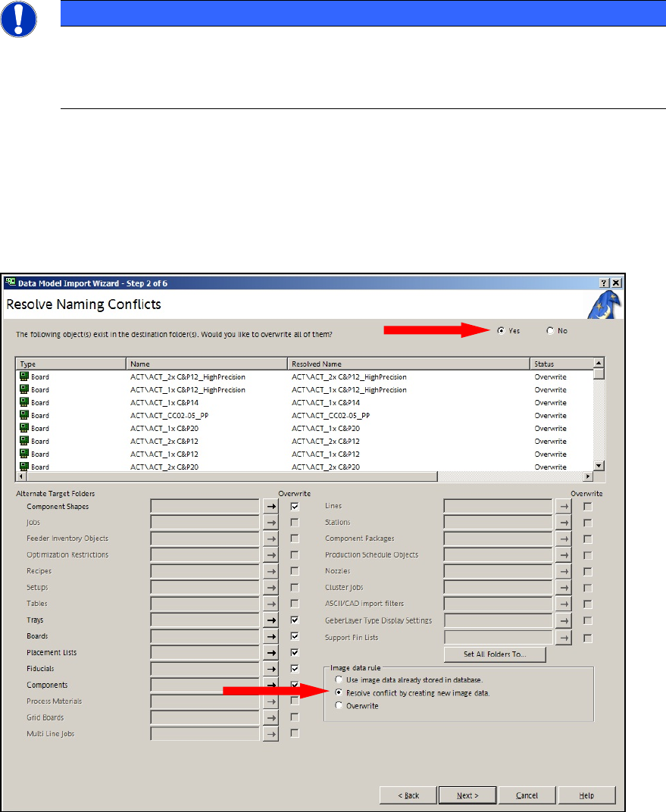This screenshot has width=666, height=812.
Task: Click board icon of ACT_1x C&P14 row
Action: (x=23, y=402)
